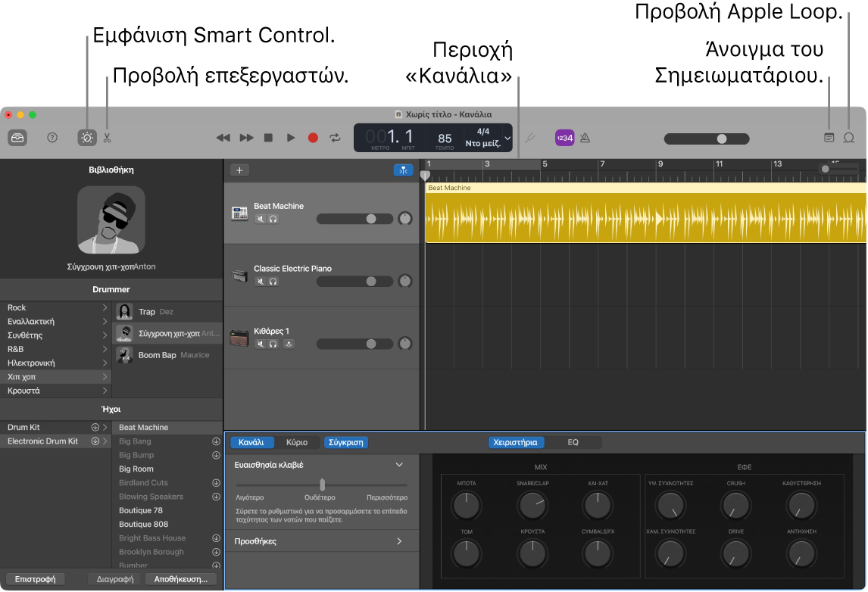
Task: Click the cycle repeat icon in the transport
Action: (336, 138)
